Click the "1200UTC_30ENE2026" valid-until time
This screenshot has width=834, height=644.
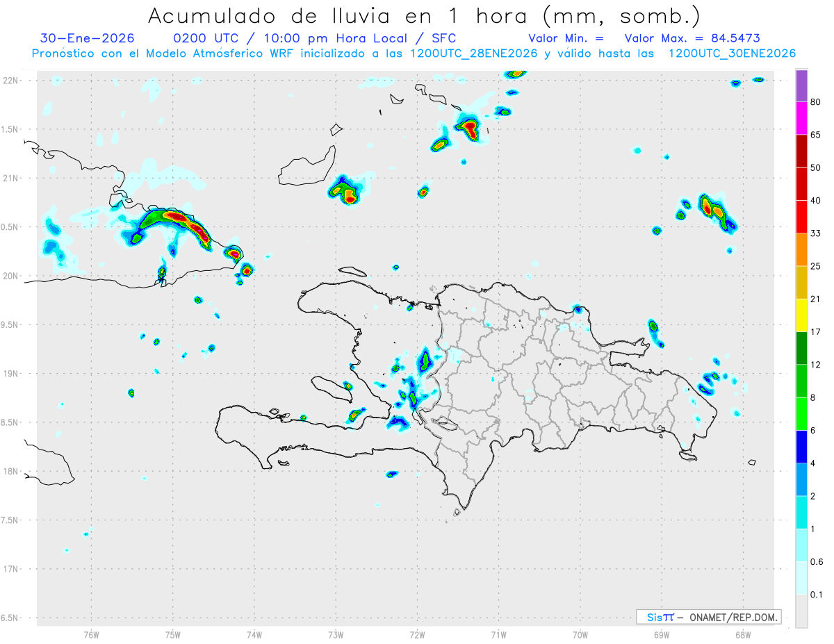point(732,53)
